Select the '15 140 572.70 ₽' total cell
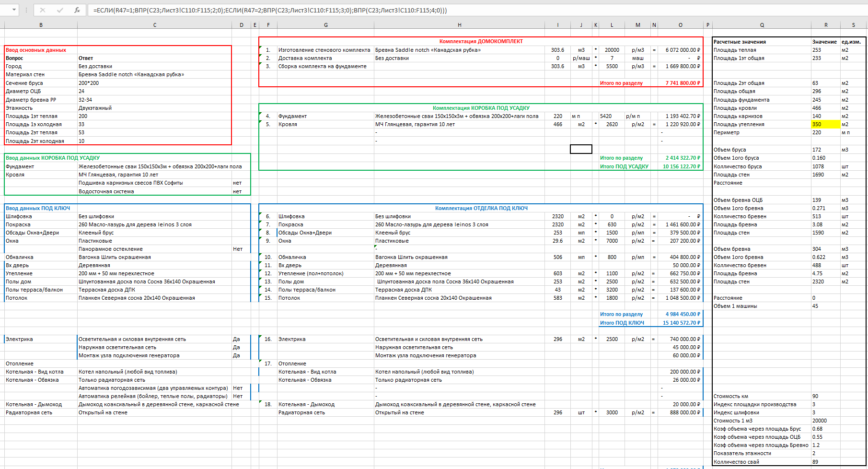The height and width of the screenshot is (469, 868). click(681, 323)
